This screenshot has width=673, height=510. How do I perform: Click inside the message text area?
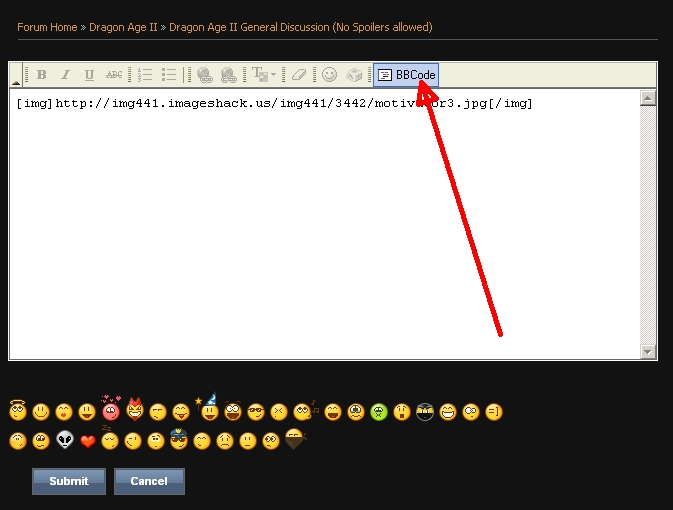[x=320, y=230]
